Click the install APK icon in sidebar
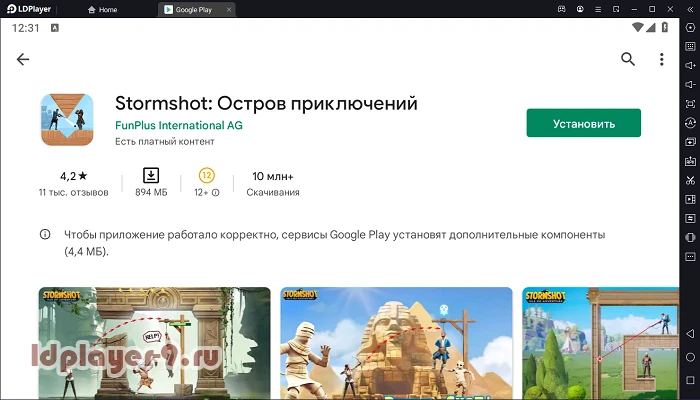 [690, 161]
